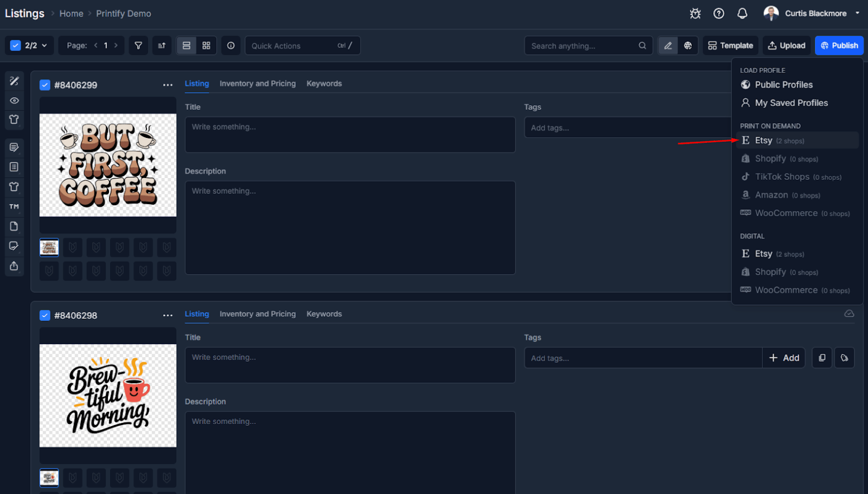
Task: Open the Template button
Action: click(x=730, y=45)
